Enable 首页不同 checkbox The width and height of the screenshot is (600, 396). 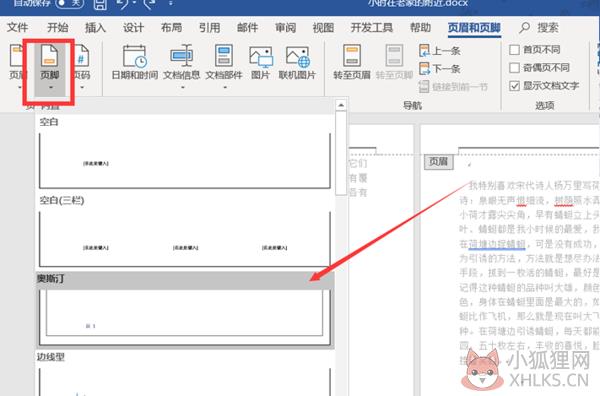514,50
